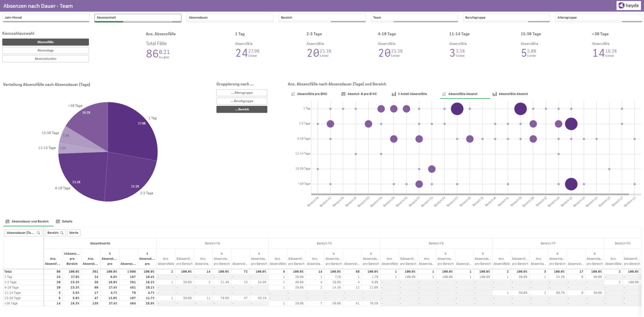Enable grouping by '... Altersgruppe'
This screenshot has width=644, height=317.
[x=242, y=93]
